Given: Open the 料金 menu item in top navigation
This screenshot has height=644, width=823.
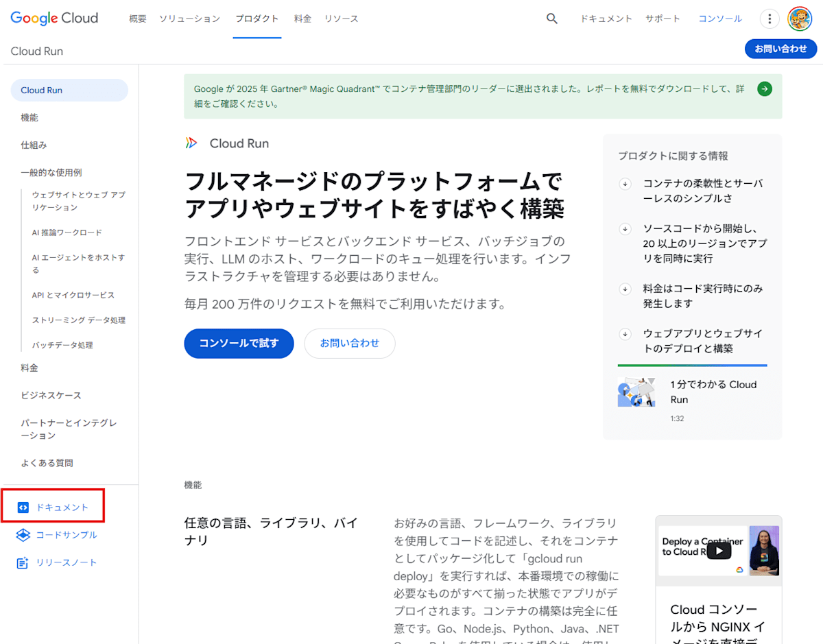Looking at the screenshot, I should coord(302,19).
